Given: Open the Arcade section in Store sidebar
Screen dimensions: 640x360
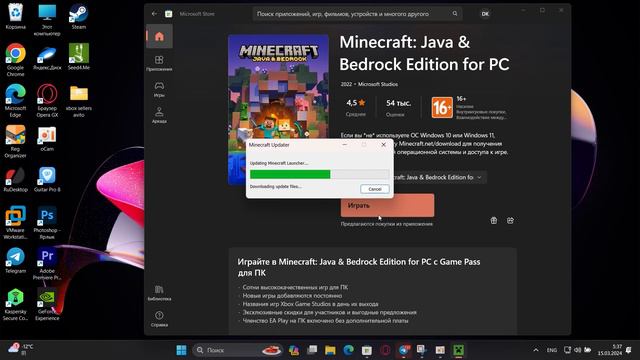Looking at the screenshot, I should click(x=159, y=115).
